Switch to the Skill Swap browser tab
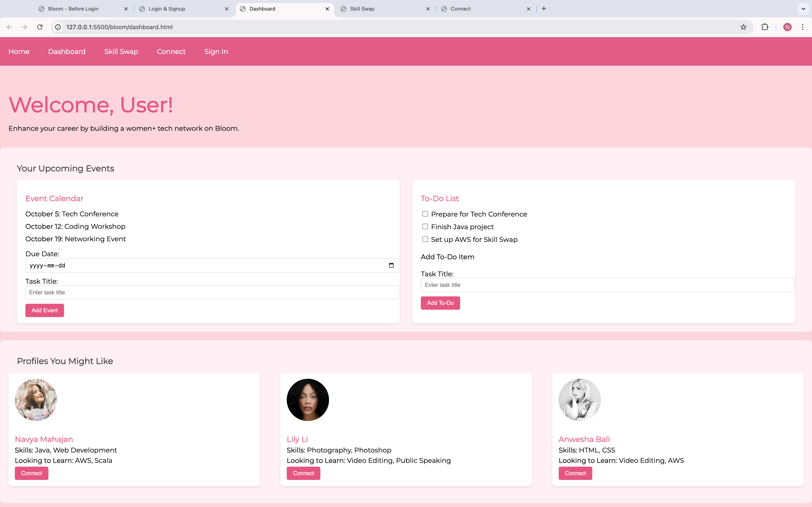 coord(362,9)
